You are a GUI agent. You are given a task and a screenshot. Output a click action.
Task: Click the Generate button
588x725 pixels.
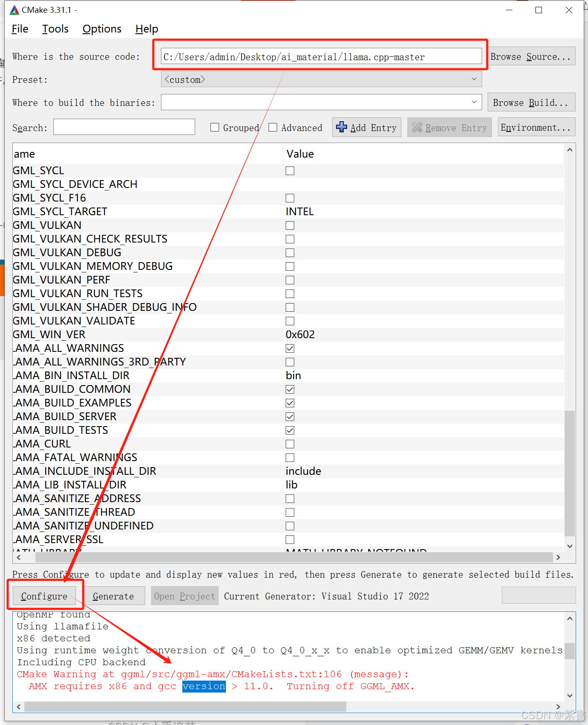[113, 596]
